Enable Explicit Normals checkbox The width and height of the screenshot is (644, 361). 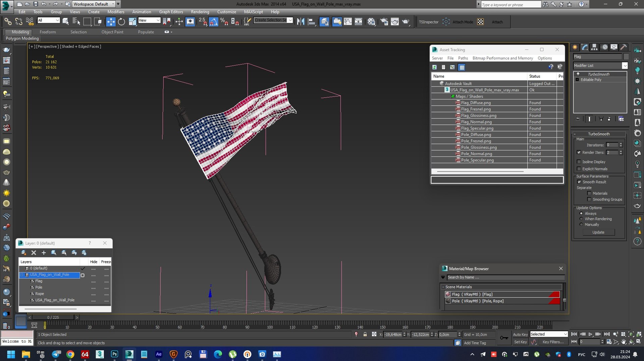[x=579, y=169]
